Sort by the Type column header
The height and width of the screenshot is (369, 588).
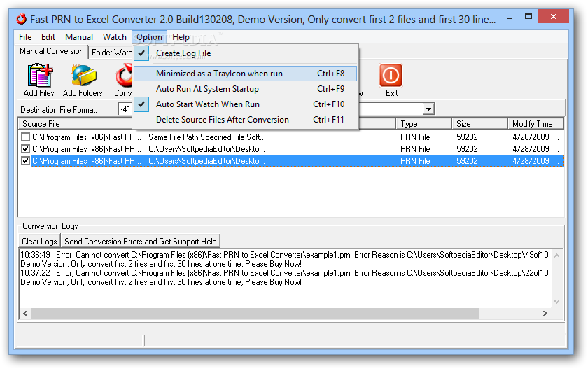click(423, 124)
